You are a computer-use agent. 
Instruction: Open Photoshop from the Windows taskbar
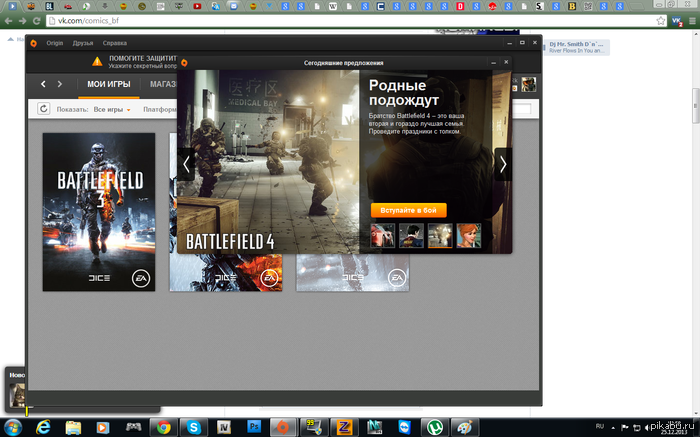click(253, 427)
